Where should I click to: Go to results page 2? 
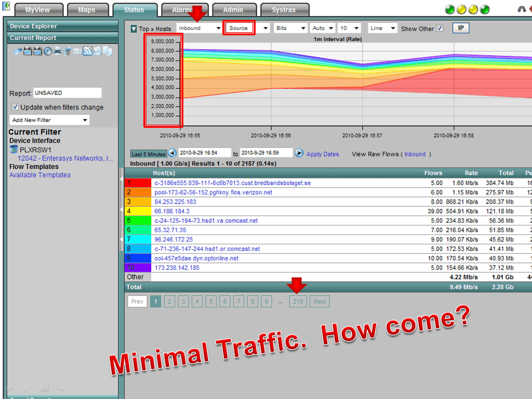pyautogui.click(x=169, y=301)
